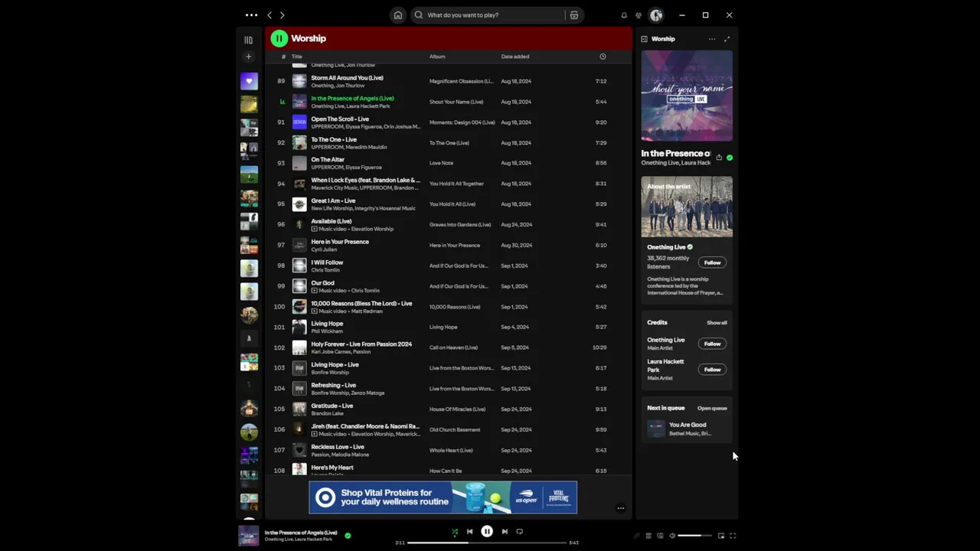Toggle the saved checkmark in side panel

click(730, 158)
